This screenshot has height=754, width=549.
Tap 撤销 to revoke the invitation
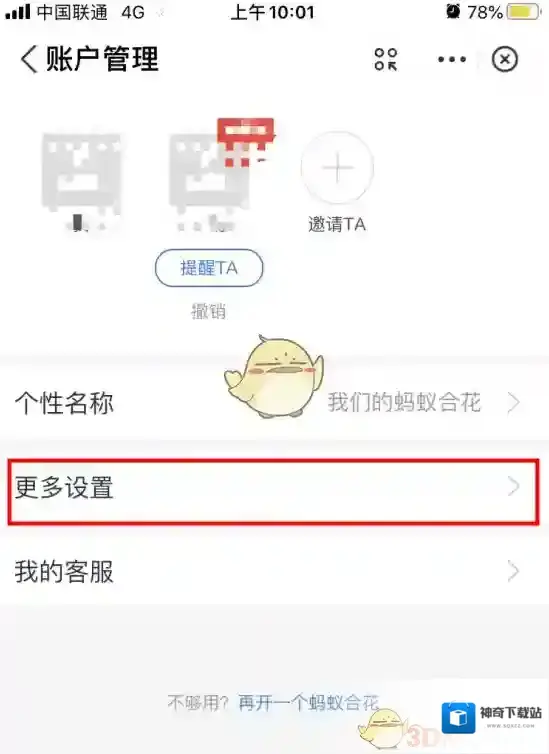(209, 312)
